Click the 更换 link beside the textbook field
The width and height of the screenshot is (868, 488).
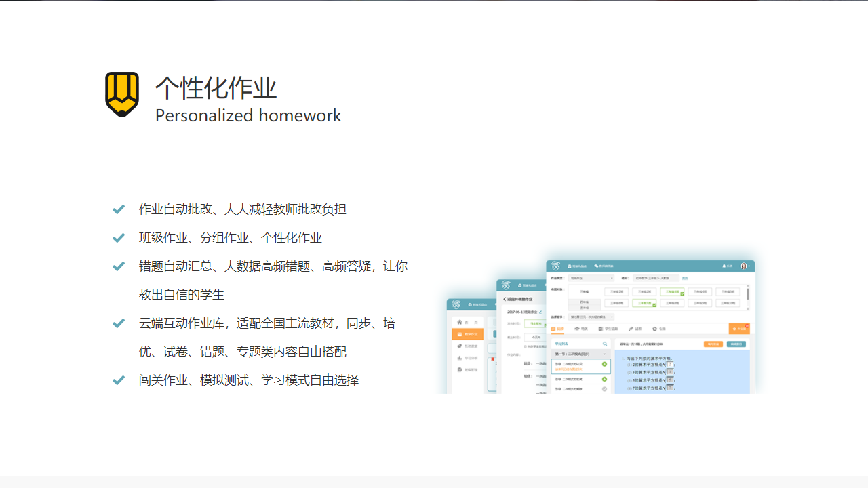[x=685, y=278]
